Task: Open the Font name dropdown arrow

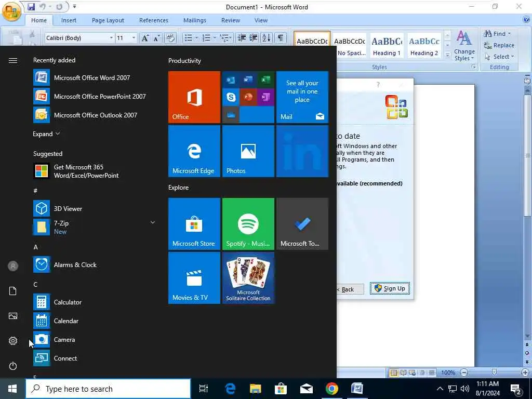Action: coord(111,38)
